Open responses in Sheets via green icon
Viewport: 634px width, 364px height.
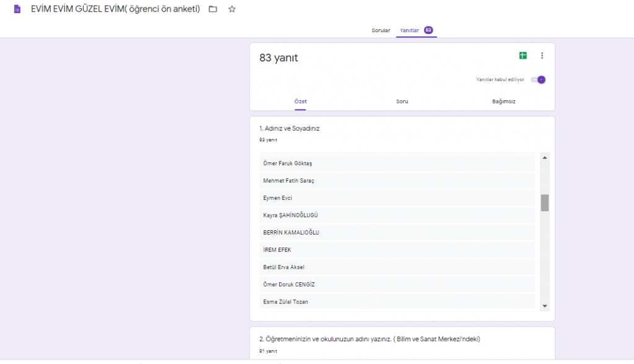click(x=523, y=56)
